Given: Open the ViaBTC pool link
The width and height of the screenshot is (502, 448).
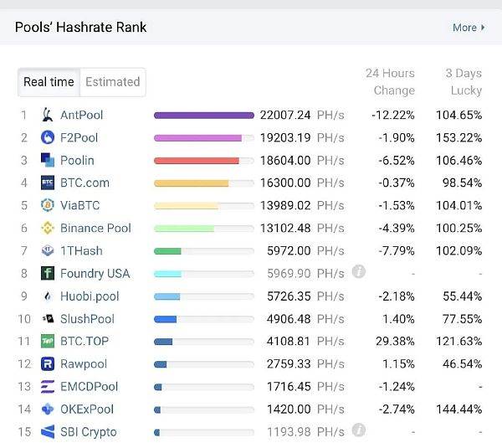Looking at the screenshot, I should [x=80, y=205].
